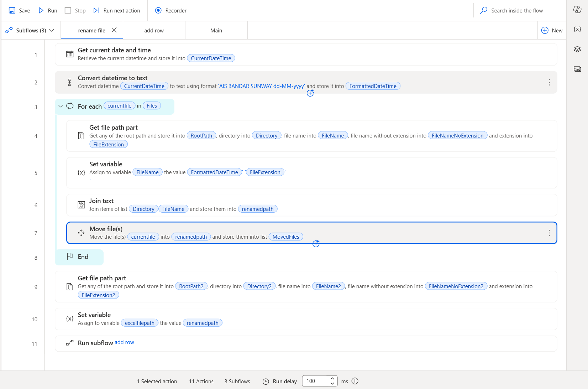Image resolution: width=588 pixels, height=389 pixels.
Task: Click the search magnifier icon
Action: [483, 10]
